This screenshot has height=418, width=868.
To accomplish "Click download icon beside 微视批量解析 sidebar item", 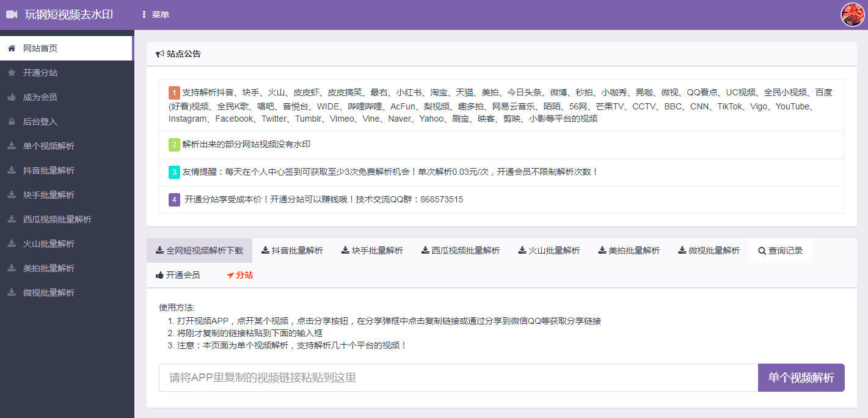I will click(11, 292).
